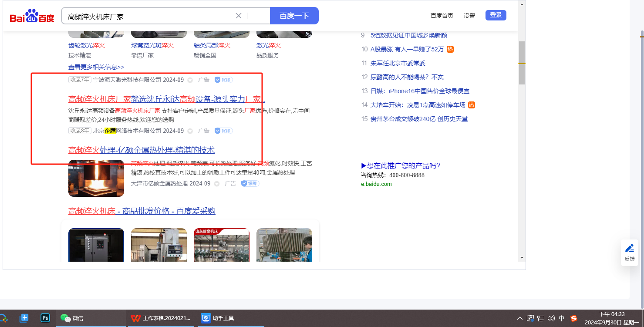644x327 pixels.
Task: Open hot search 尿酸高的人不能喝茶？不实
Action: pos(407,77)
